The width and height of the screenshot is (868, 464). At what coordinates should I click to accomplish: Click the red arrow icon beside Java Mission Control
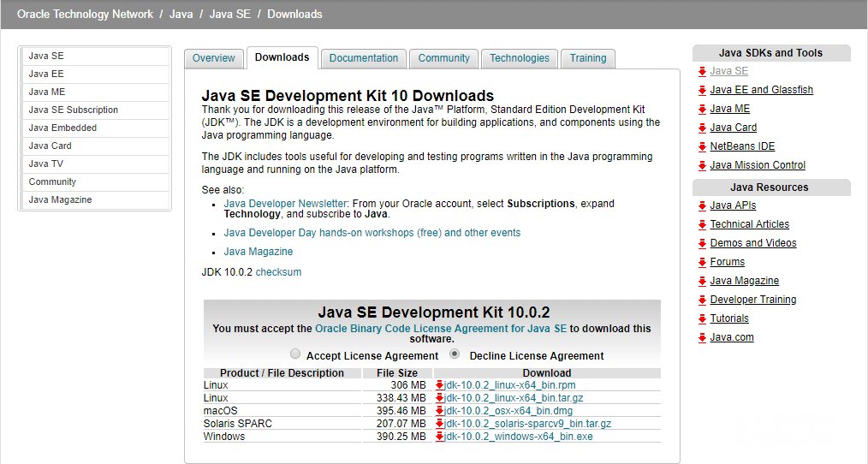[x=702, y=165]
